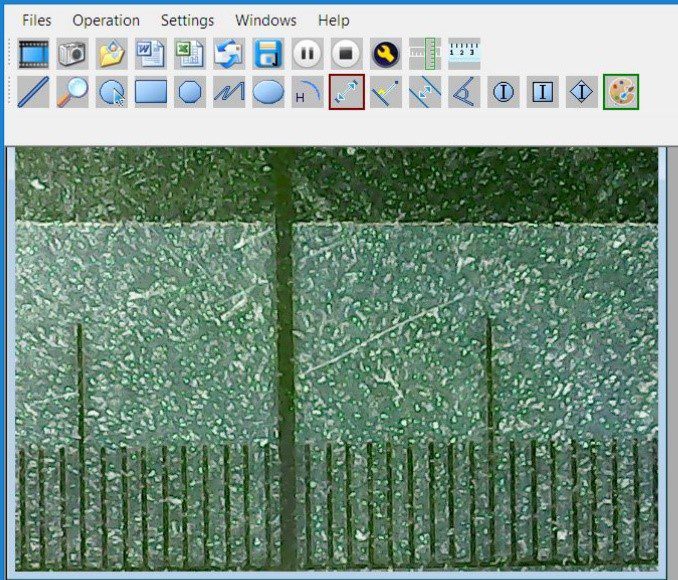Screen dimensions: 678x580
Task: Export to Word document icon
Action: [x=150, y=54]
